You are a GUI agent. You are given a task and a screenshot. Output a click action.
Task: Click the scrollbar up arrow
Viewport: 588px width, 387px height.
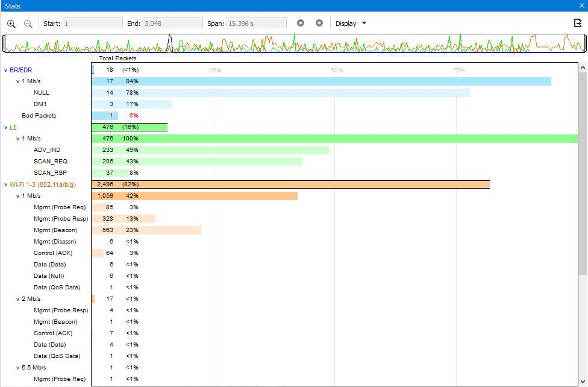coord(583,68)
